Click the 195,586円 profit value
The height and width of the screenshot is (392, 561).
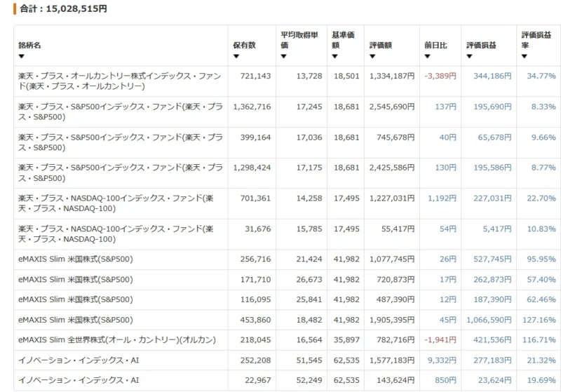click(493, 168)
